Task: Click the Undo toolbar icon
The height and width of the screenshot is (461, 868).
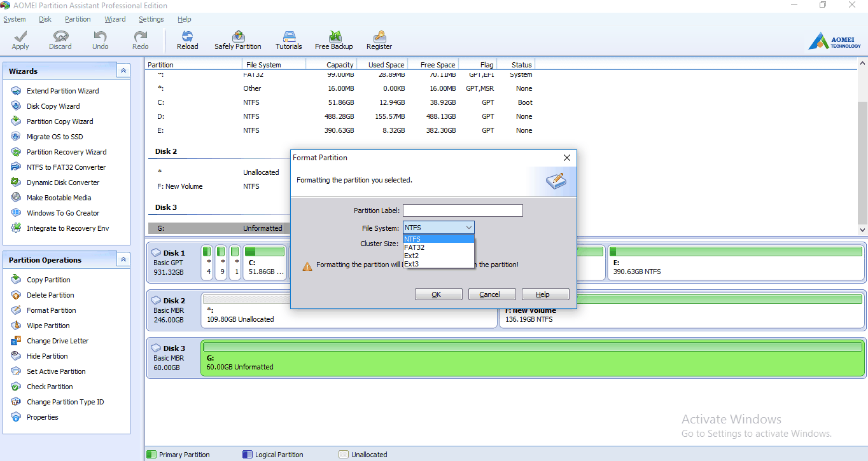Action: (x=101, y=40)
